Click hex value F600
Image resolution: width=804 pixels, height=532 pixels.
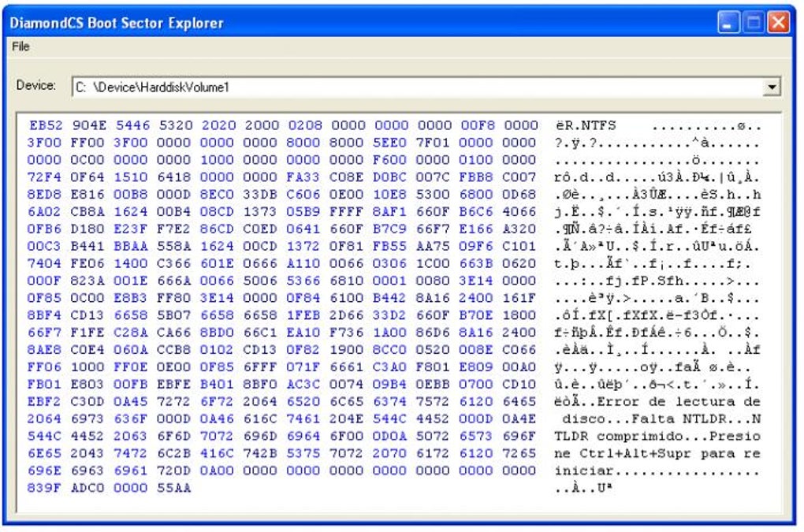(x=390, y=160)
